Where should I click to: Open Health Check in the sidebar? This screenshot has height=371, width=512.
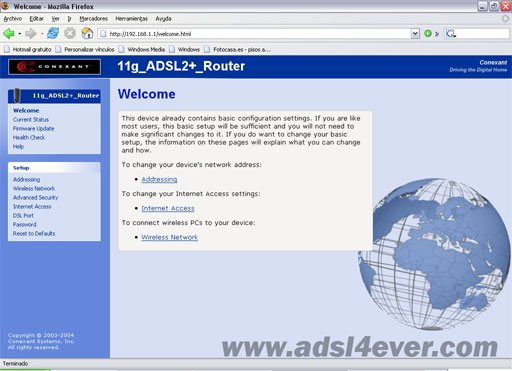tap(29, 137)
